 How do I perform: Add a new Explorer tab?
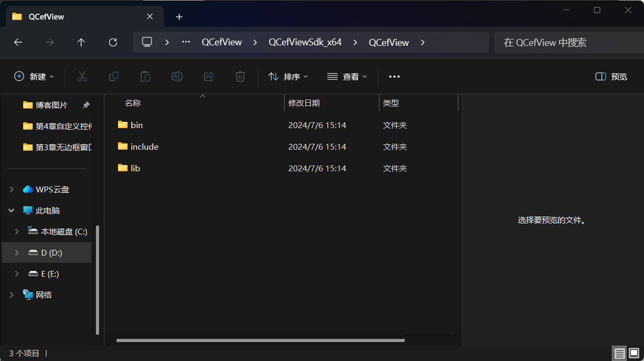click(179, 17)
